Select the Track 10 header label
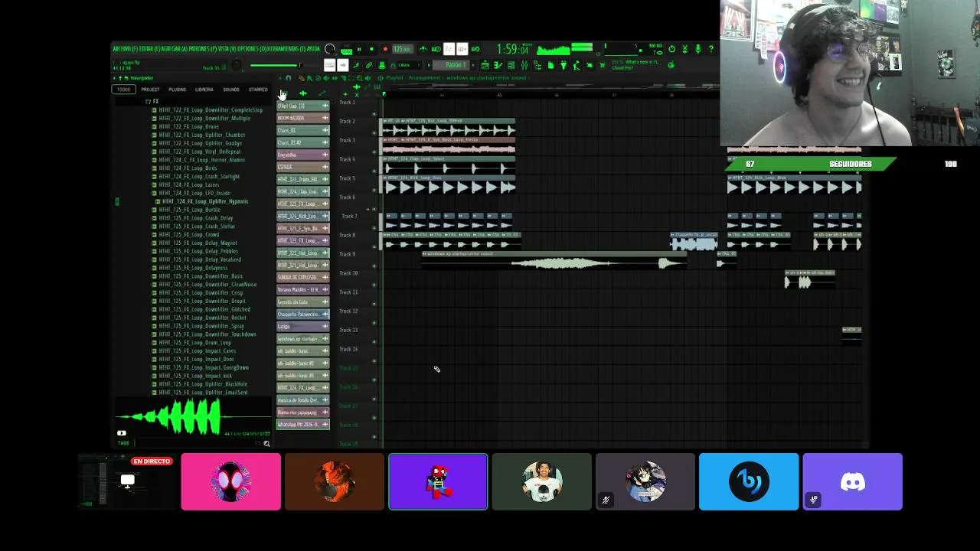 click(x=348, y=273)
